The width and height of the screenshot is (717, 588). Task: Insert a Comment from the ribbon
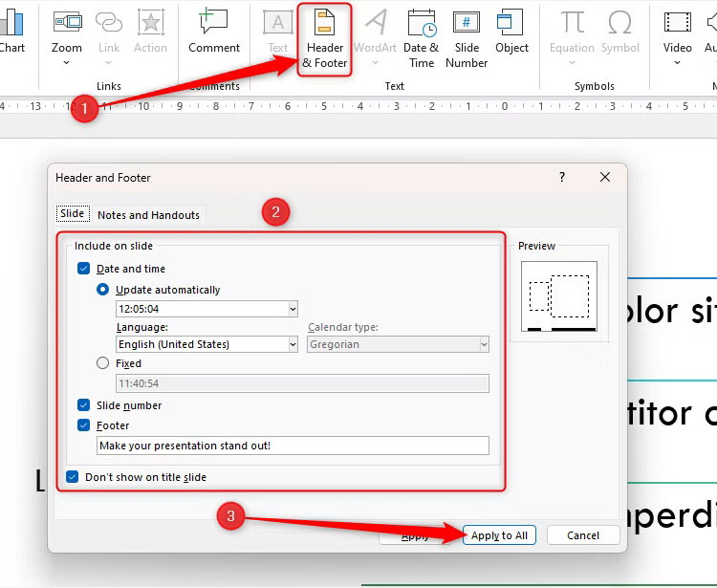[214, 32]
